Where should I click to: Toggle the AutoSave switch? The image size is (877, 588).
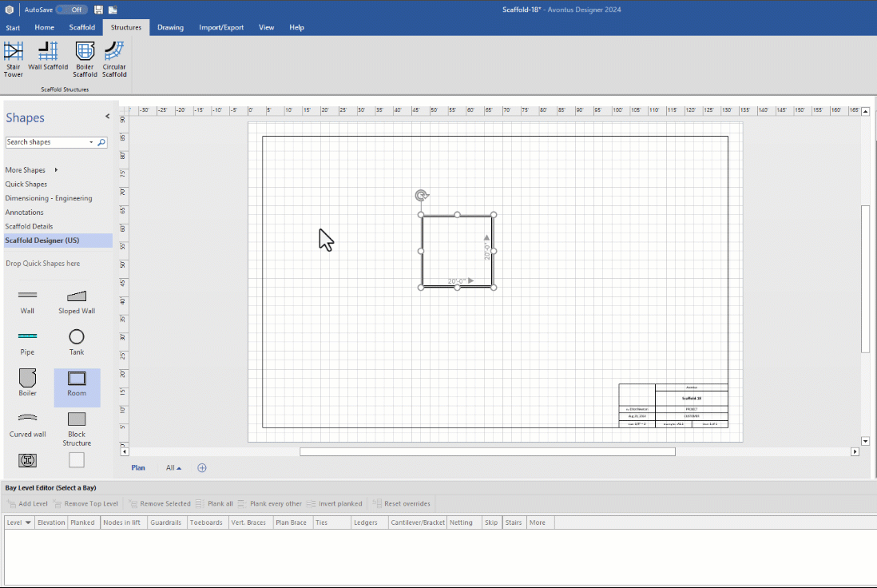(71, 10)
